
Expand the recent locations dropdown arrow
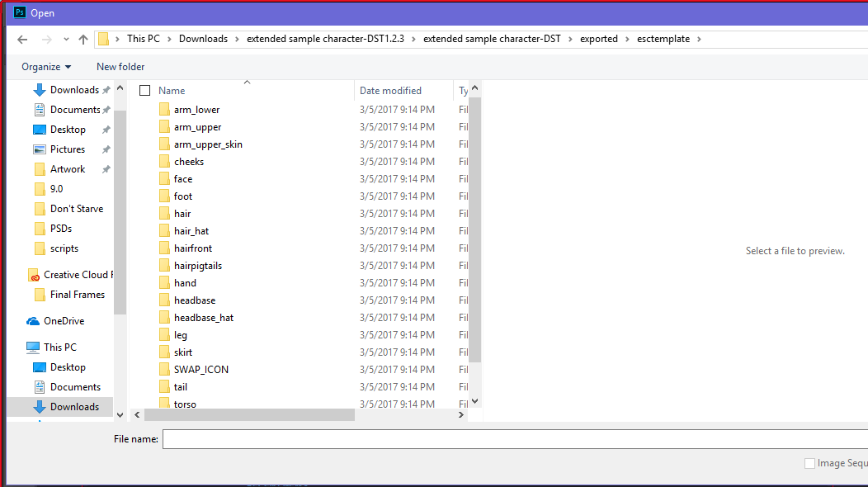pos(66,40)
